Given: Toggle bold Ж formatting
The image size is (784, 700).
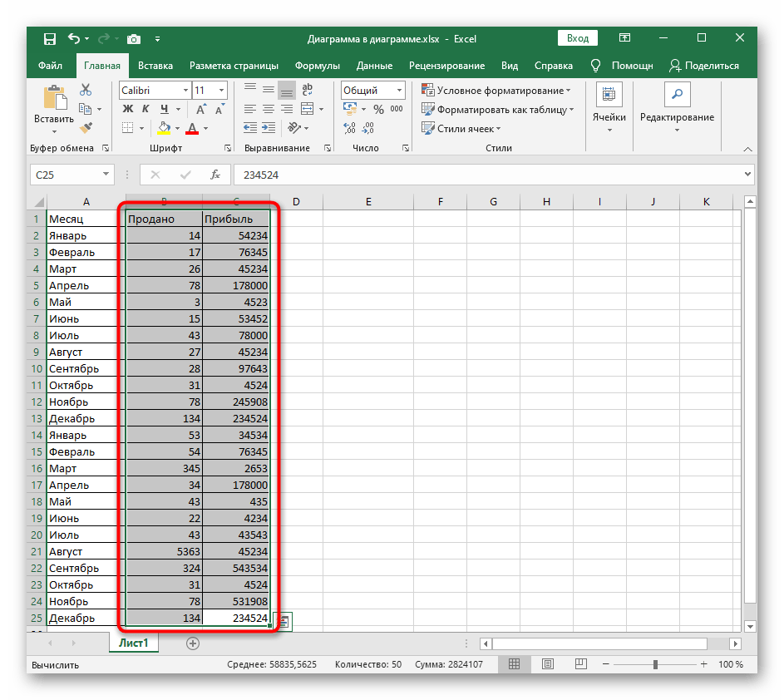Looking at the screenshot, I should click(128, 109).
